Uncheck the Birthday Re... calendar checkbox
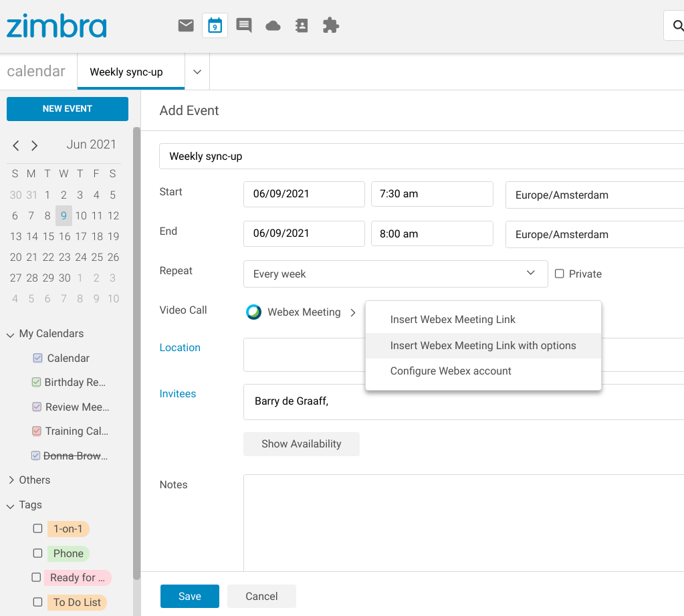The height and width of the screenshot is (616, 684). pyautogui.click(x=37, y=382)
